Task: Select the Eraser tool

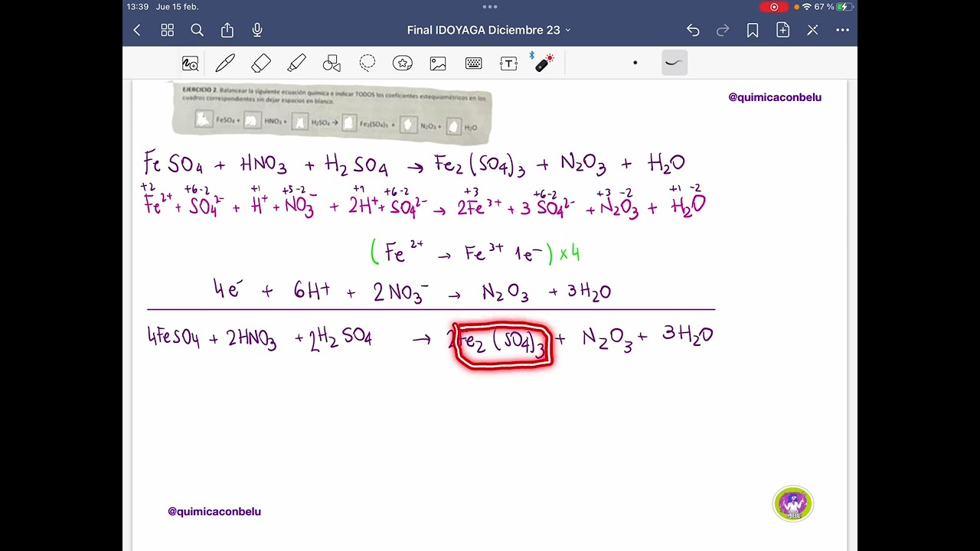Action: coord(261,64)
